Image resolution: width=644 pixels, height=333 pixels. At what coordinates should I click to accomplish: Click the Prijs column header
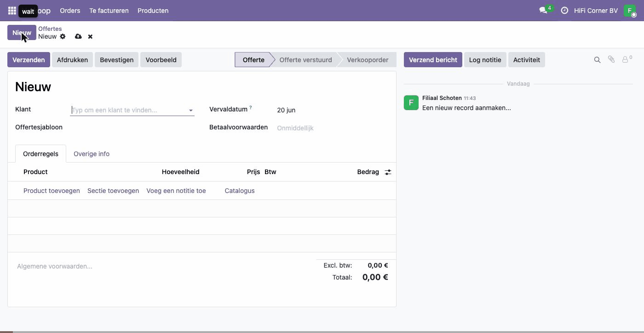click(253, 172)
